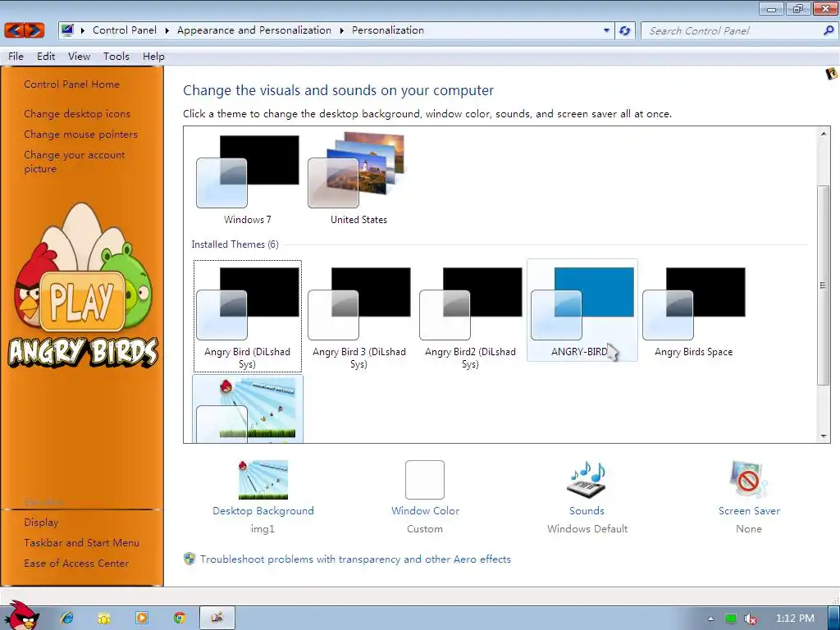840x630 pixels.
Task: Select the Windows 7 theme
Action: [x=248, y=180]
